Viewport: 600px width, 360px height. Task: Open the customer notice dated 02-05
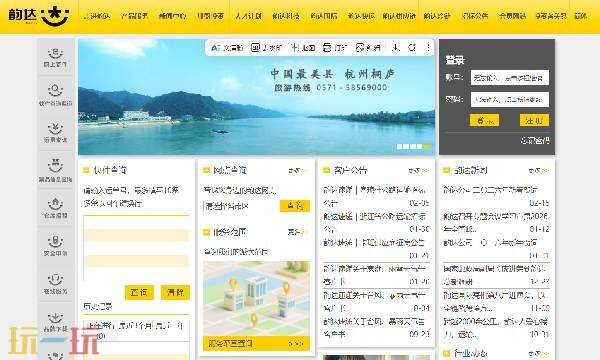(376, 196)
